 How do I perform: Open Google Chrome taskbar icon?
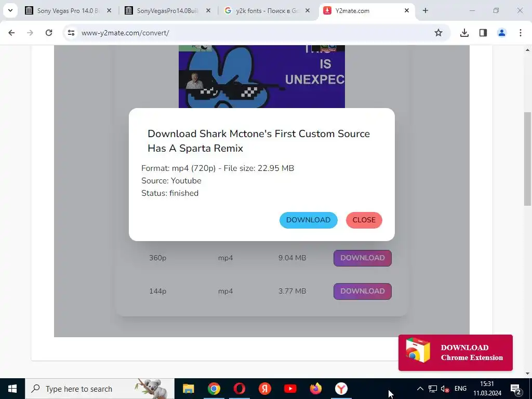click(x=214, y=389)
